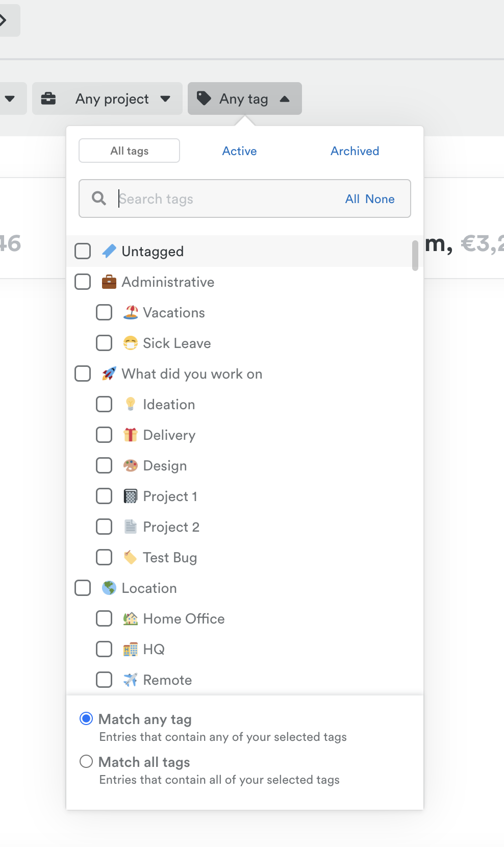The height and width of the screenshot is (847, 504).
Task: Check the Untagged checkbox
Action: tap(82, 251)
